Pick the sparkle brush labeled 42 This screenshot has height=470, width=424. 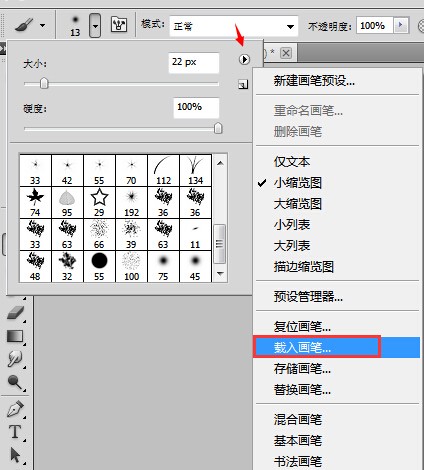pos(67,170)
